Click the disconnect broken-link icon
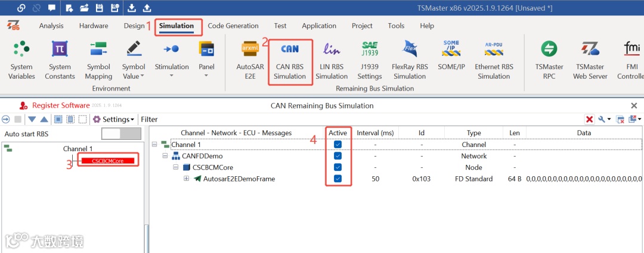644x253 pixels. 36,8
